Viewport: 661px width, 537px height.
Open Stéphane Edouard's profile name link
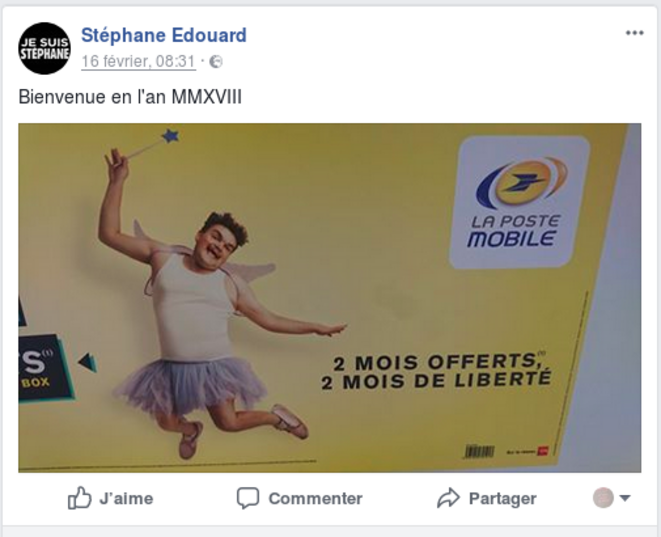pos(164,35)
